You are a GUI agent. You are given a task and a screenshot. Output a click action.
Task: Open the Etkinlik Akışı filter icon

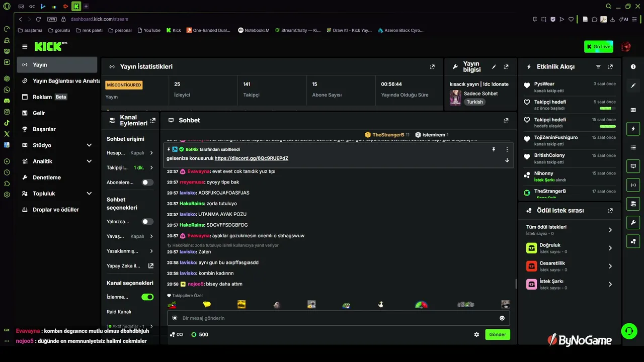pos(598,66)
